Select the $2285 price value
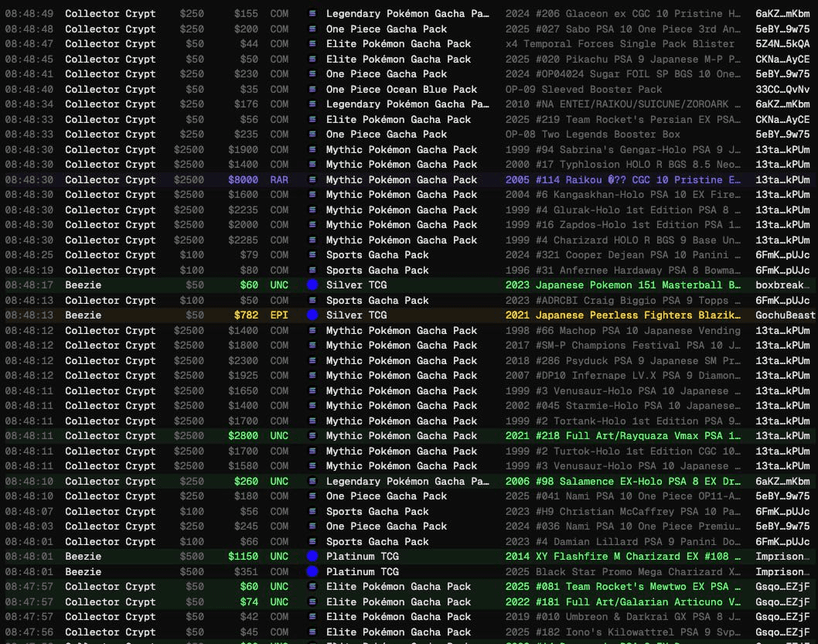 tap(243, 240)
